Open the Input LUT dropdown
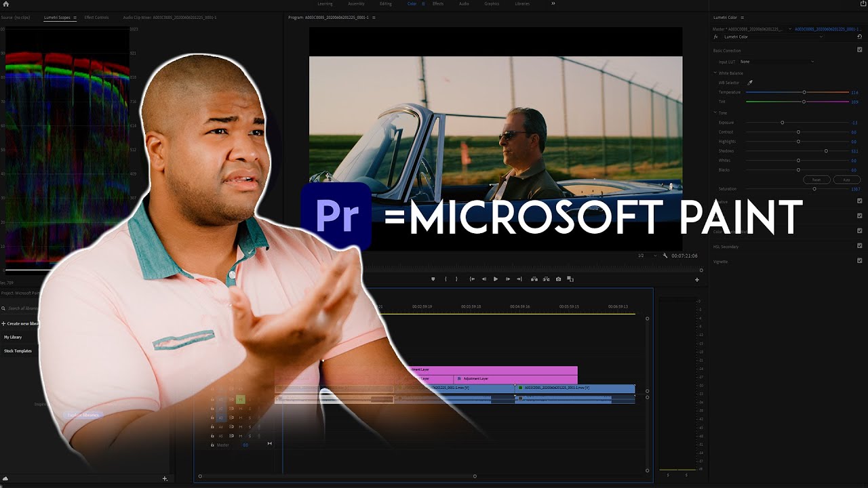Viewport: 868px width, 488px height. pyautogui.click(x=776, y=62)
